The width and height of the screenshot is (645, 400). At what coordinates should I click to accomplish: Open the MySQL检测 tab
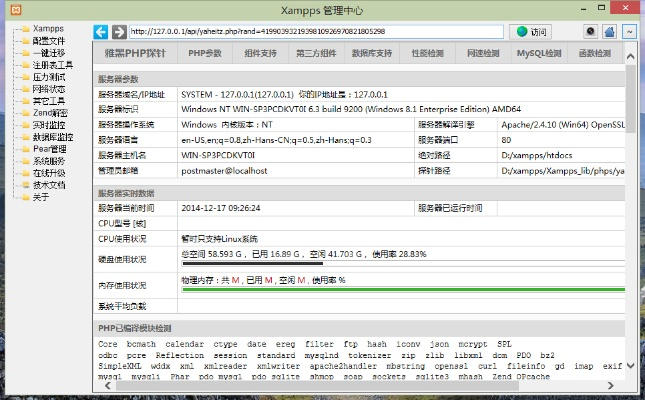coord(538,52)
